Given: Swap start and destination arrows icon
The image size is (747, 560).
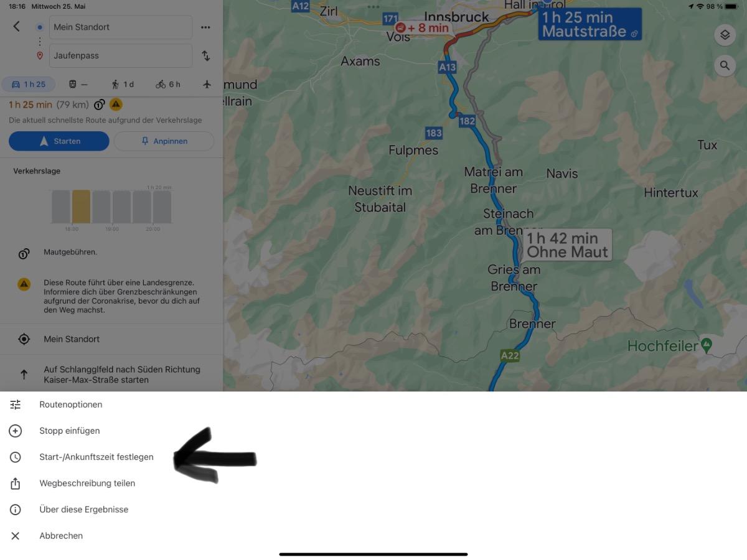Looking at the screenshot, I should pos(205,56).
